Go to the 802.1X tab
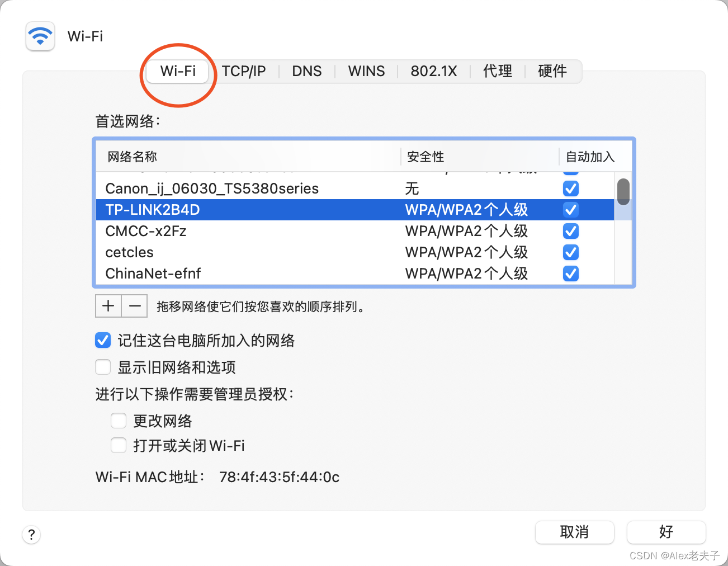The image size is (728, 566). [x=434, y=71]
